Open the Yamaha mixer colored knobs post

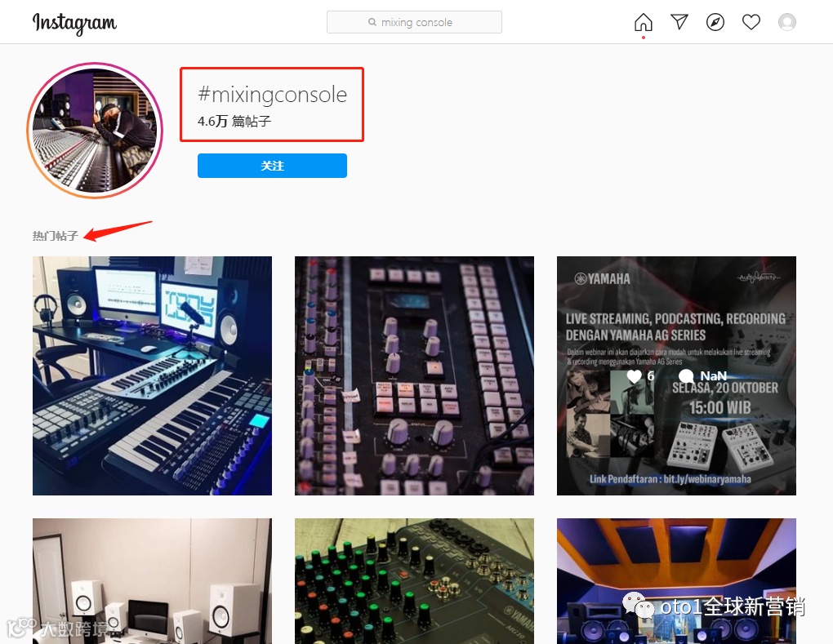414,581
